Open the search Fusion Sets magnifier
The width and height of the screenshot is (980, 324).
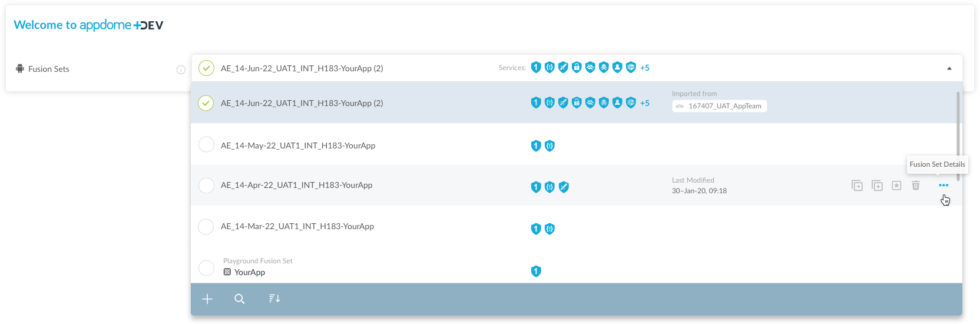(239, 299)
